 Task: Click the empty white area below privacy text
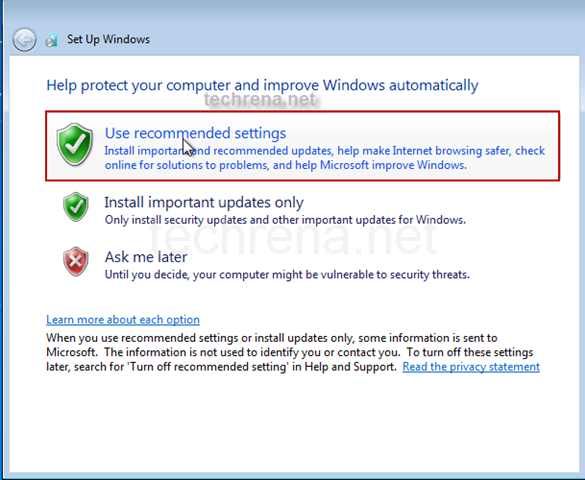click(x=294, y=421)
